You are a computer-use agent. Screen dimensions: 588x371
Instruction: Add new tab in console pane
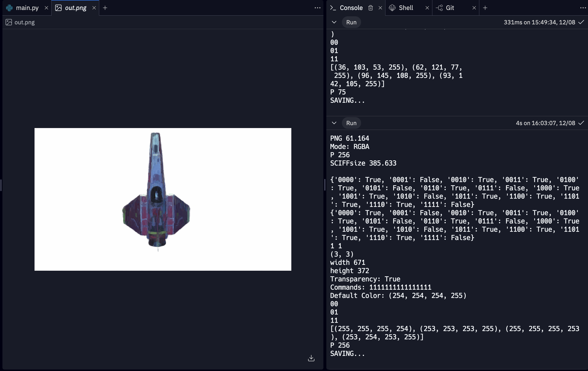pyautogui.click(x=485, y=8)
